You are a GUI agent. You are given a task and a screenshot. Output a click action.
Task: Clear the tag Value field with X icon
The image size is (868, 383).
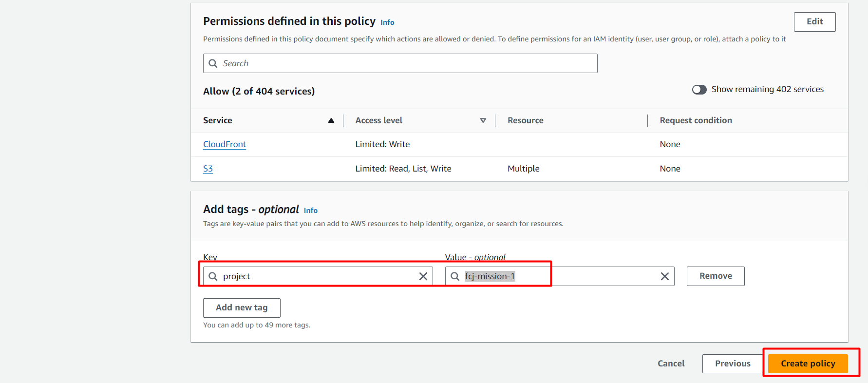click(x=664, y=276)
